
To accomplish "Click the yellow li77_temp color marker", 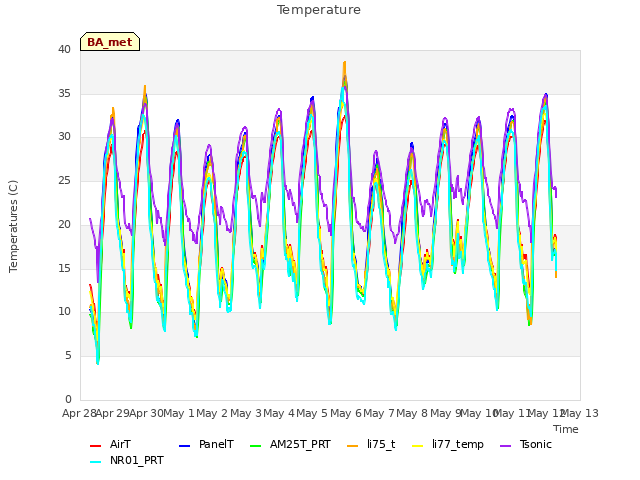I will coord(418,446).
